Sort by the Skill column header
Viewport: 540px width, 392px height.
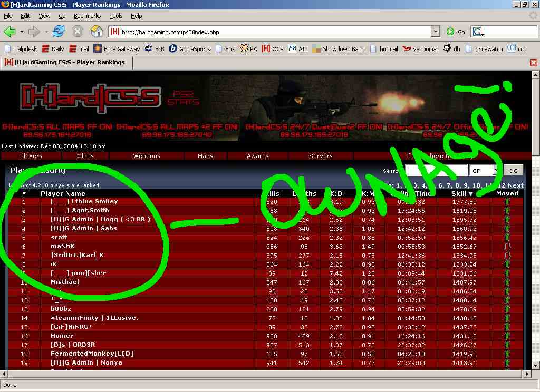pos(459,193)
